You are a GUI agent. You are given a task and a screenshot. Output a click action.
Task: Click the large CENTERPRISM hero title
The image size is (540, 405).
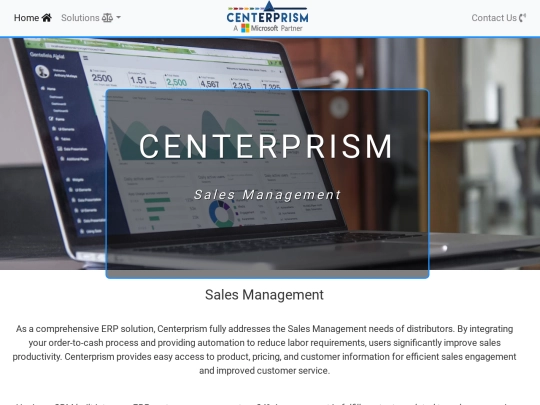(x=266, y=147)
